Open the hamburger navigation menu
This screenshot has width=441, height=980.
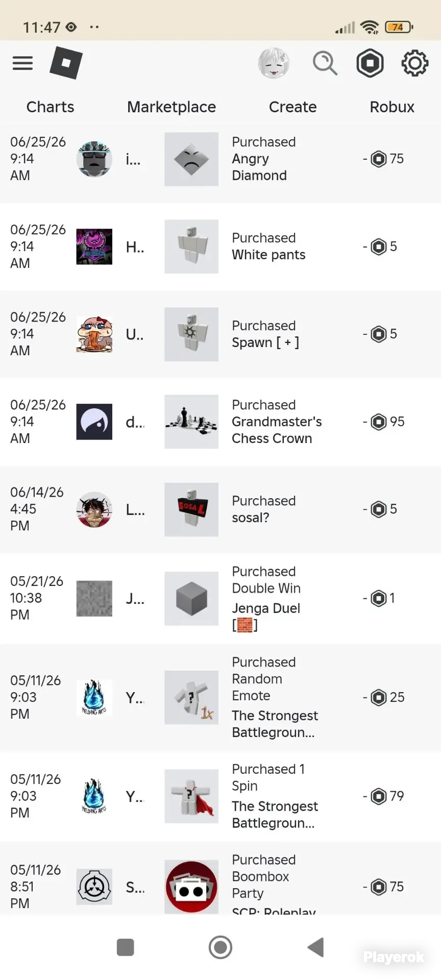pos(22,63)
